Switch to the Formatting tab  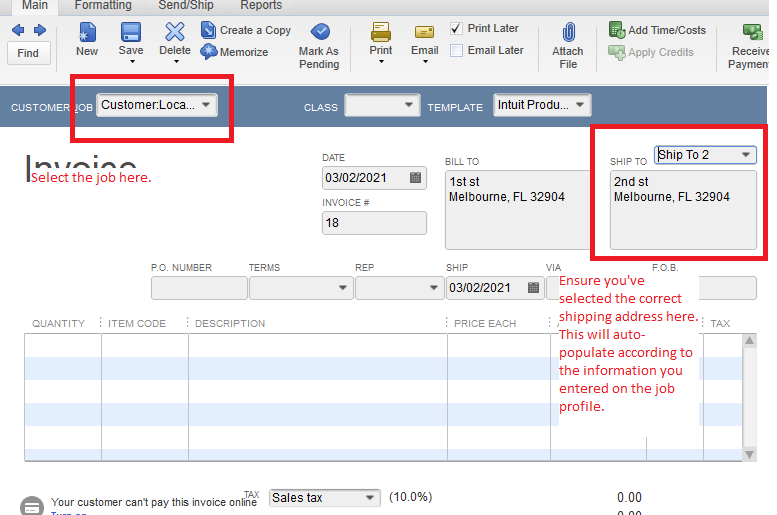click(x=103, y=5)
